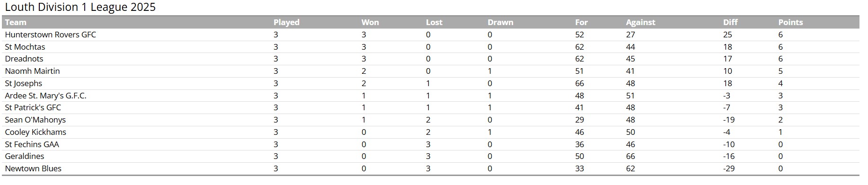This screenshot has height=185, width=868.
Task: Click the For column header
Action: (581, 22)
